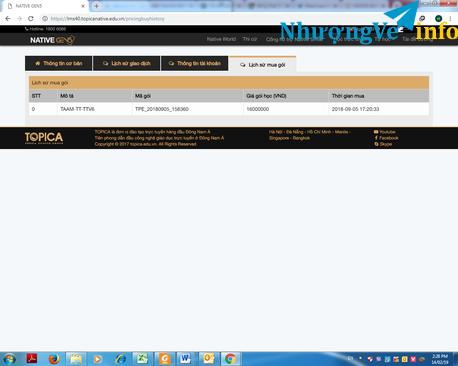Click the system tray clock
Viewport: 458px width, 366px height.
[x=440, y=359]
